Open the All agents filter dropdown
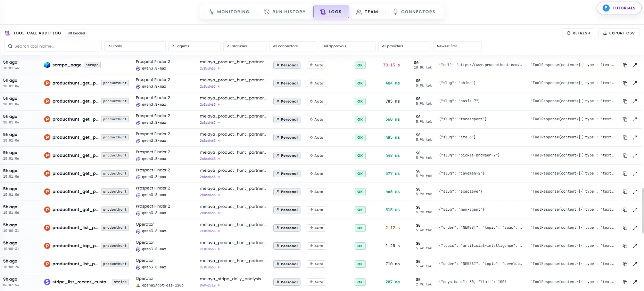Image resolution: width=644 pixels, height=291 pixels. [x=195, y=46]
